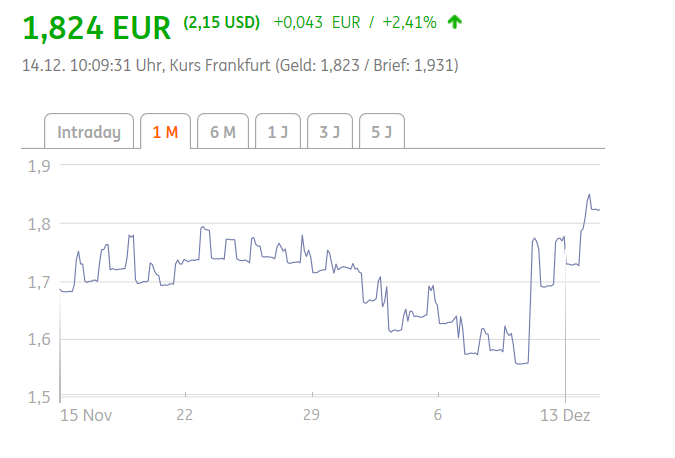This screenshot has width=675, height=458.
Task: Click the +2,41% percentage change
Action: click(409, 22)
